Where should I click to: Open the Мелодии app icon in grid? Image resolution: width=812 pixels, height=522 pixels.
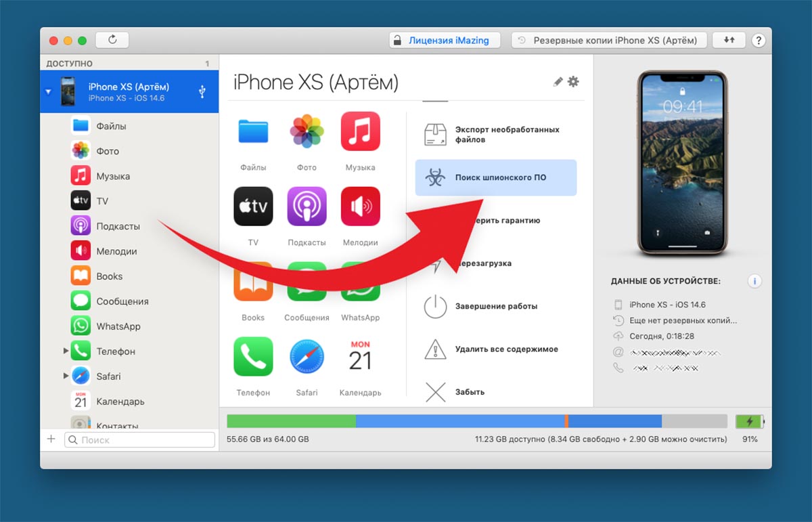click(360, 206)
